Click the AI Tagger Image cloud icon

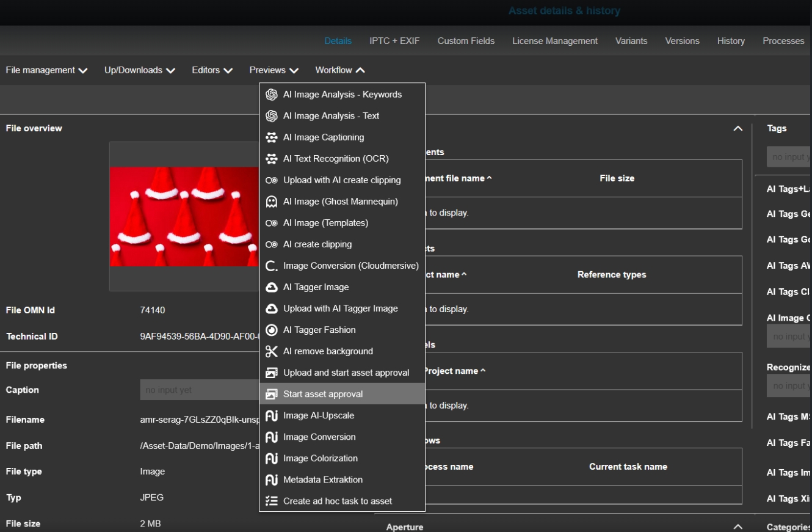[272, 287]
